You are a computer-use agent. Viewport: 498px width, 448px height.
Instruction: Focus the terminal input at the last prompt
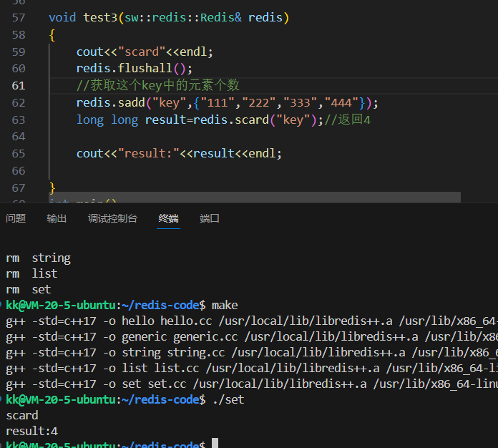tap(215, 444)
